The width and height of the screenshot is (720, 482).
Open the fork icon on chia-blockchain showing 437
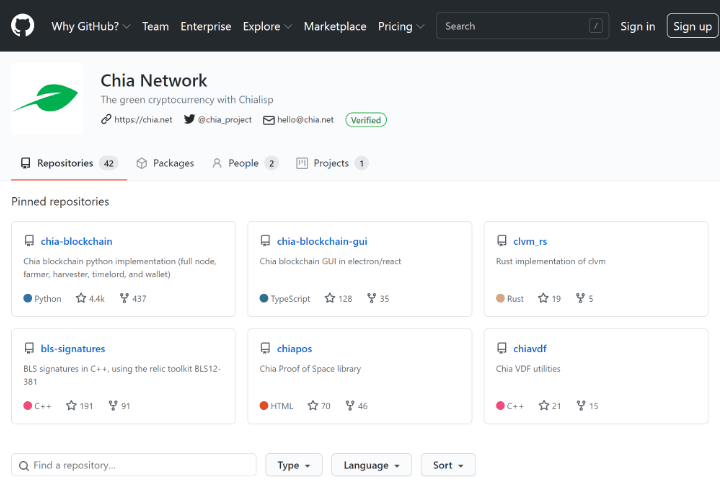click(124, 298)
